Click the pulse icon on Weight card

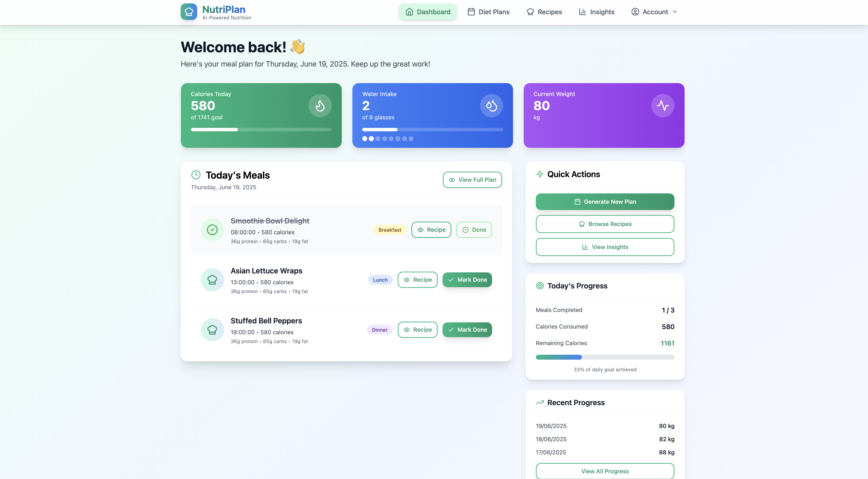click(x=663, y=106)
